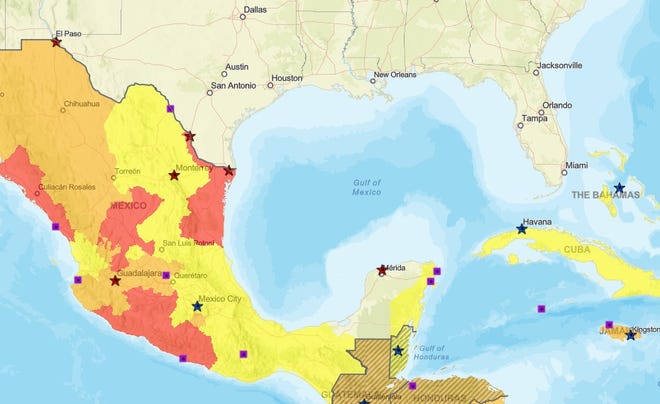The width and height of the screenshot is (660, 404).
Task: Click the Gulf of Mexico label
Action: tap(367, 187)
